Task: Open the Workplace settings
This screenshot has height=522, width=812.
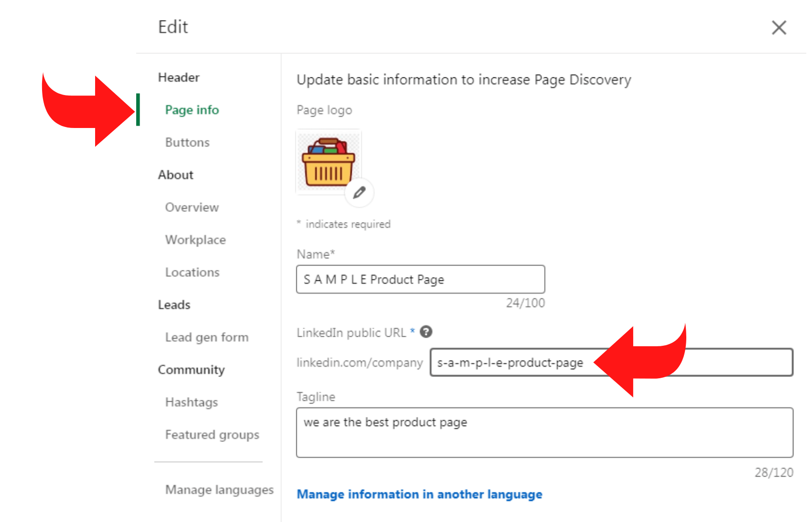Action: (195, 240)
